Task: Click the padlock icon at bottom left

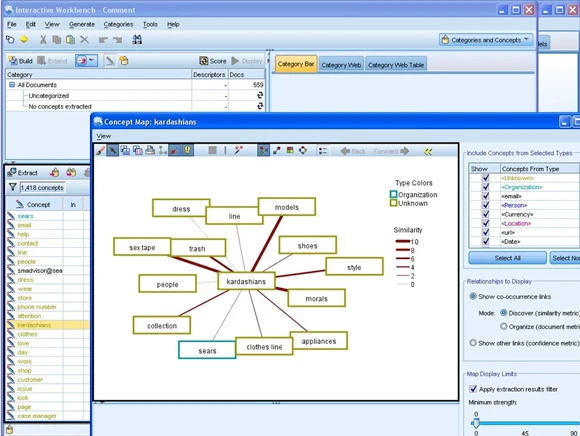Action: tap(9, 430)
